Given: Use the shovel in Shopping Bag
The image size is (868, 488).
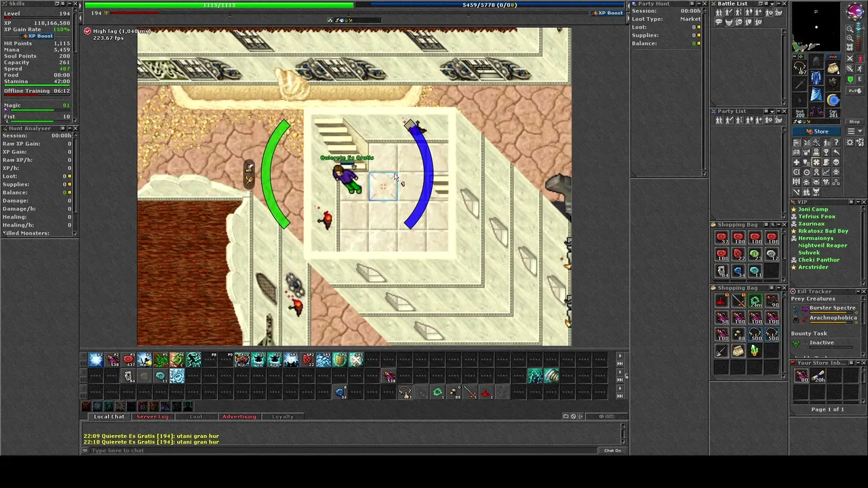Looking at the screenshot, I should pyautogui.click(x=722, y=350).
